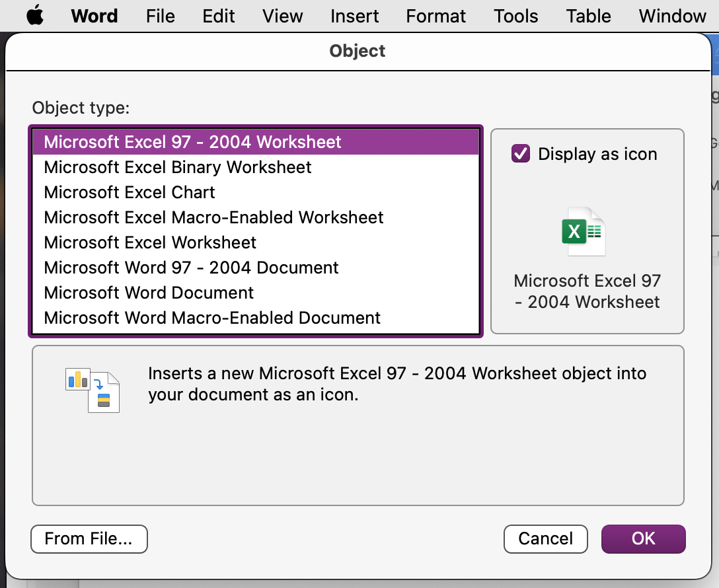Confirm with the OK button

coord(643,538)
